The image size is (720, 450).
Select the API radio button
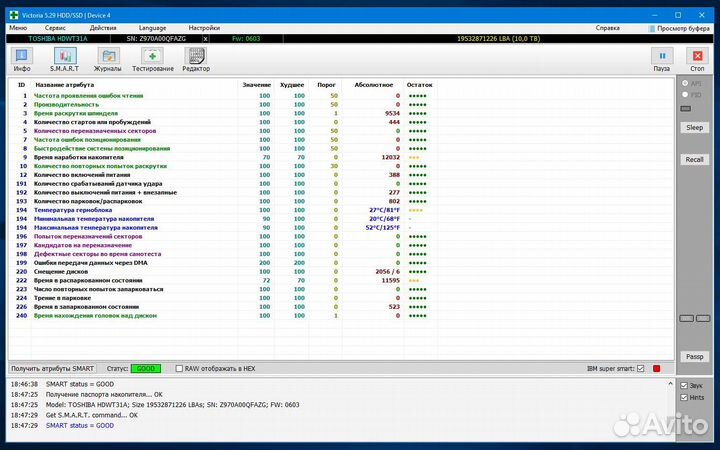[x=685, y=83]
